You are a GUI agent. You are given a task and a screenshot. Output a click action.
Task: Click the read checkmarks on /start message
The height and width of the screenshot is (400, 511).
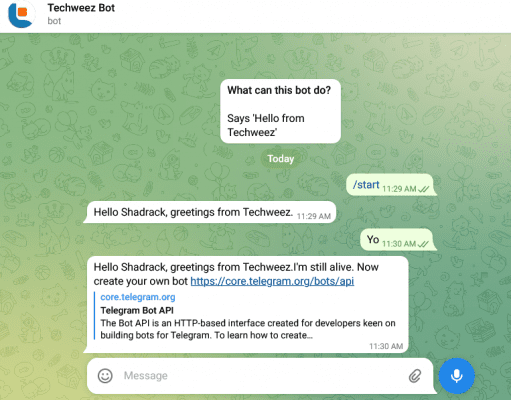(x=423, y=189)
